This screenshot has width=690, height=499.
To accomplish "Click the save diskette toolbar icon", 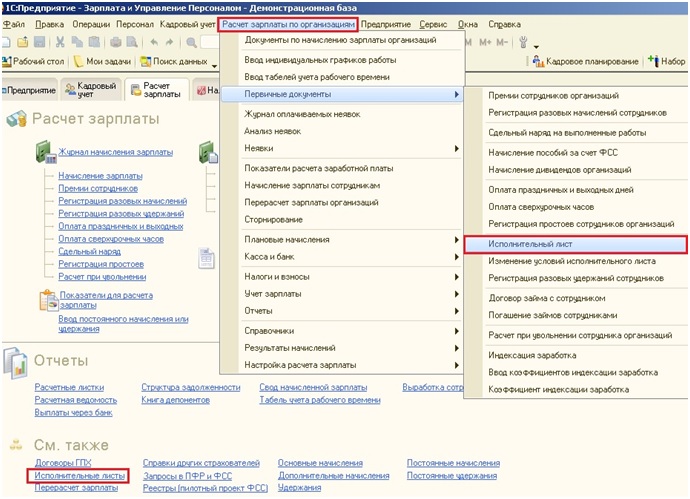I will pos(40,42).
